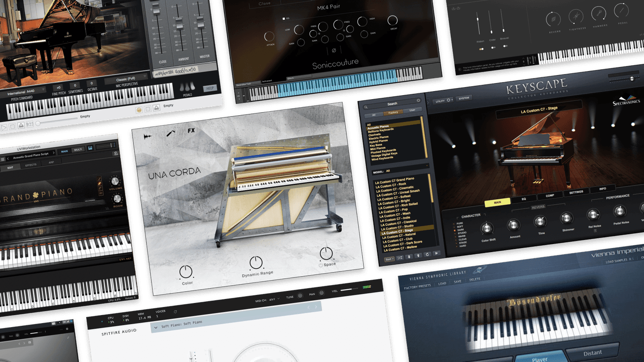644x362 pixels.
Task: Open the INFO tab in Keyscape
Action: click(603, 189)
